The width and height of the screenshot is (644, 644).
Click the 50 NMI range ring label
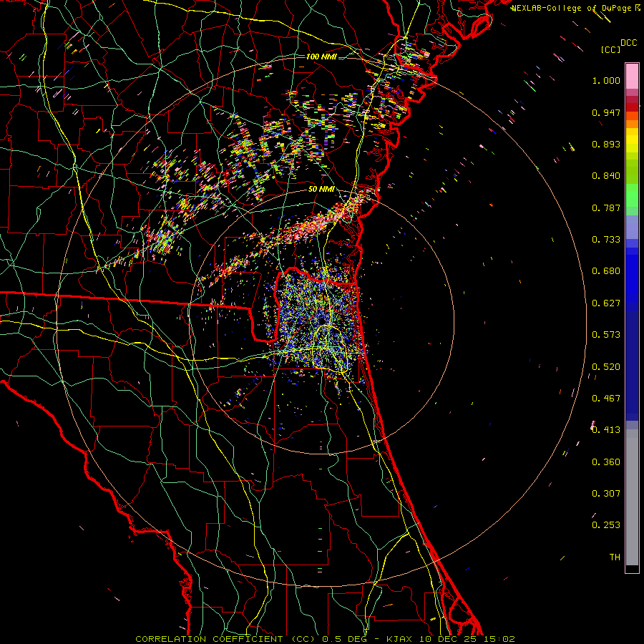321,190
